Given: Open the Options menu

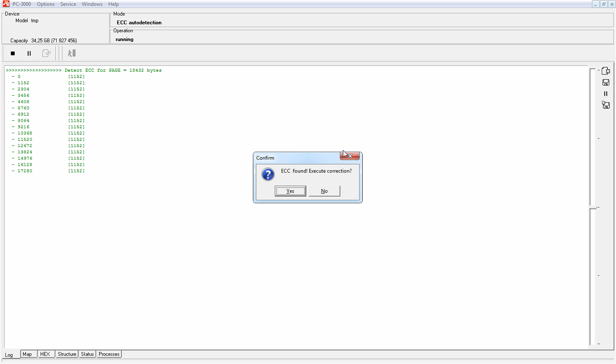Looking at the screenshot, I should (45, 4).
